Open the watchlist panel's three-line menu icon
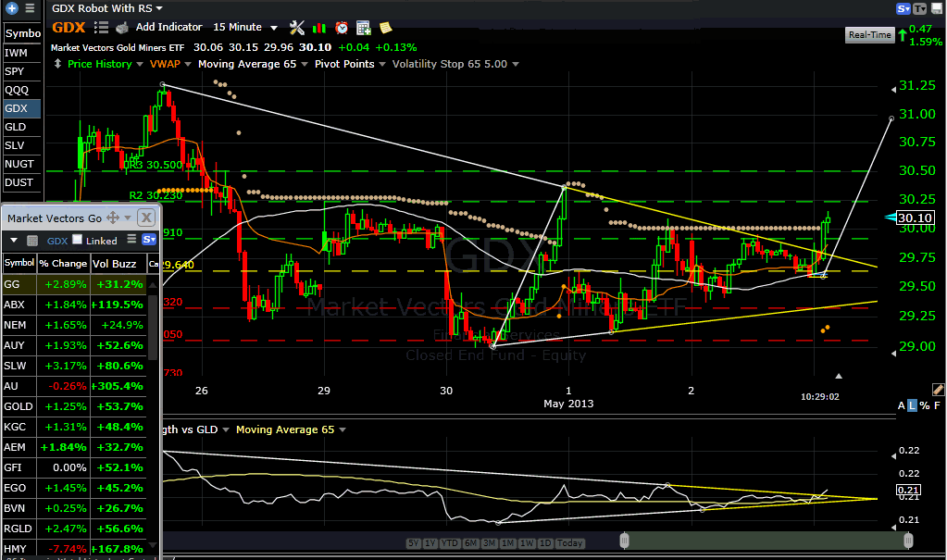Viewport: 947px width, 560px height. [x=131, y=240]
